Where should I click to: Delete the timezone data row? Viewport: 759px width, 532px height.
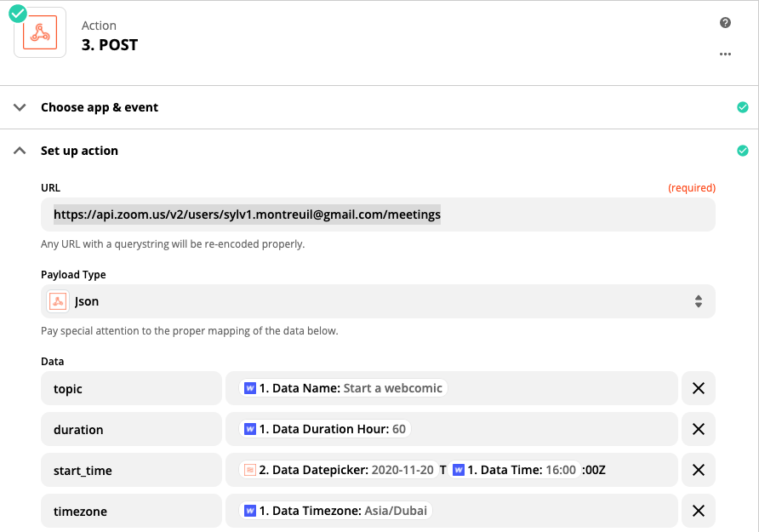coord(698,511)
